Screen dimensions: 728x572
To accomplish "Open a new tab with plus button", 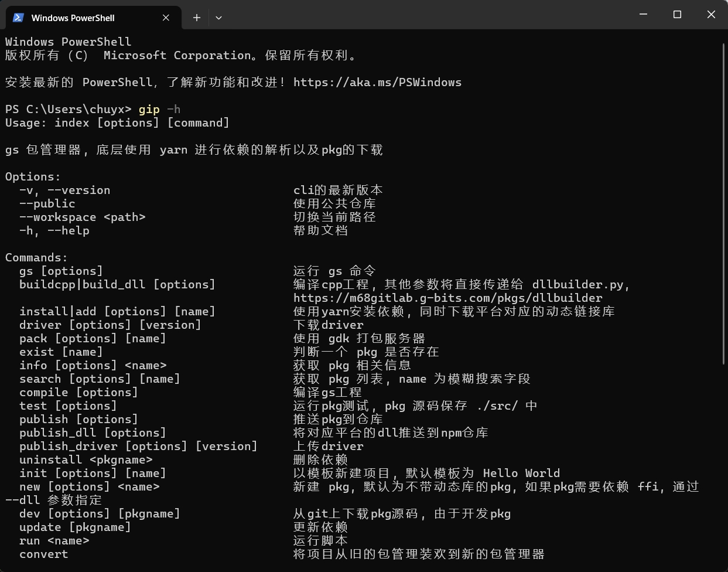I will [197, 18].
